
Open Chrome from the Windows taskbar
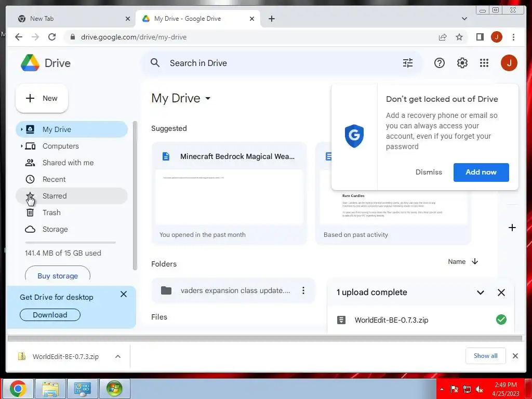pos(18,389)
